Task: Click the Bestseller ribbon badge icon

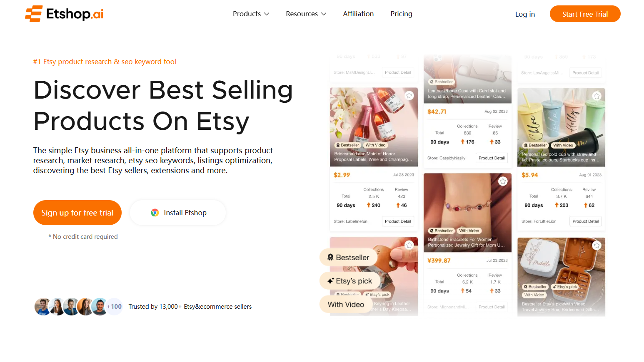Action: tap(330, 257)
